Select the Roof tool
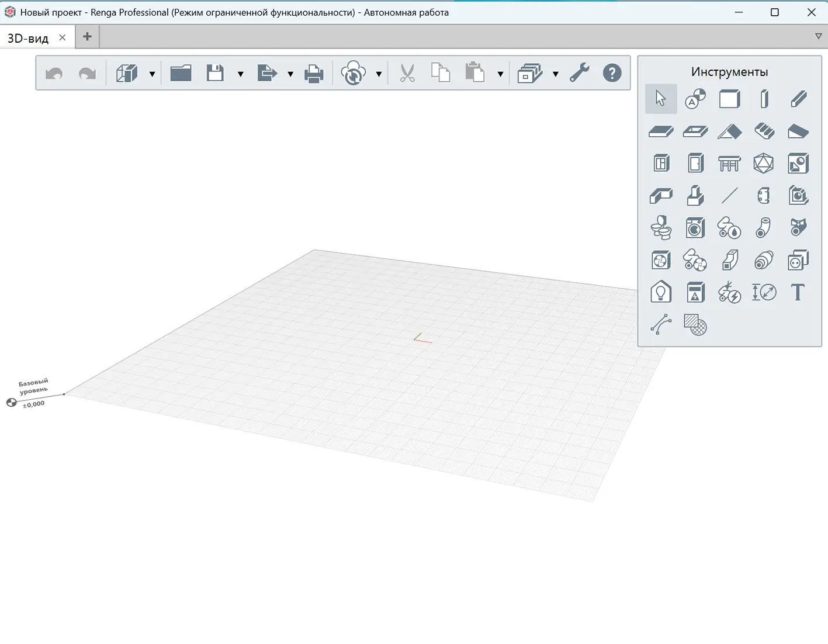The width and height of the screenshot is (828, 644). point(729,131)
